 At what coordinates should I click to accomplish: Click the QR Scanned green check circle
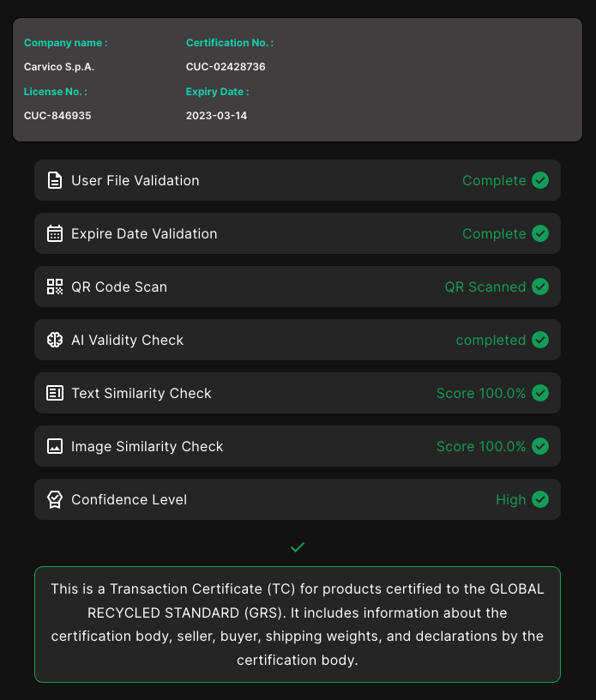click(540, 287)
